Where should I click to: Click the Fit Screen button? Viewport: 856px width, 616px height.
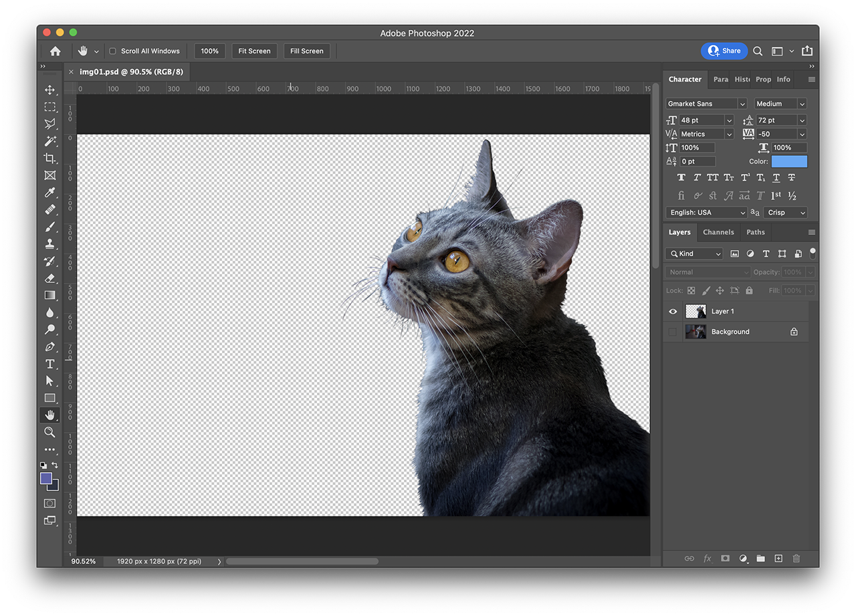pyautogui.click(x=254, y=51)
